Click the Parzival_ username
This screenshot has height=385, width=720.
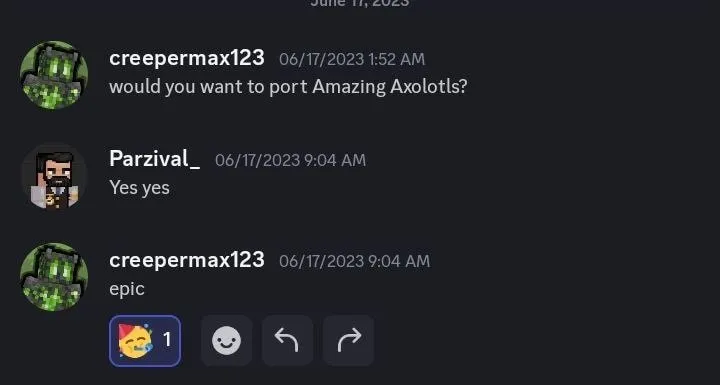154,159
